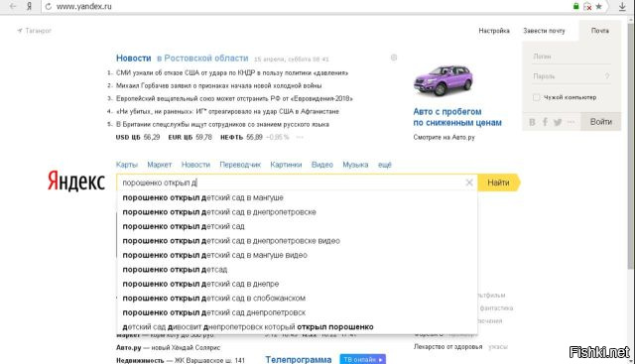Expand the "ещё" services list
The image size is (635, 364).
coord(384,165)
